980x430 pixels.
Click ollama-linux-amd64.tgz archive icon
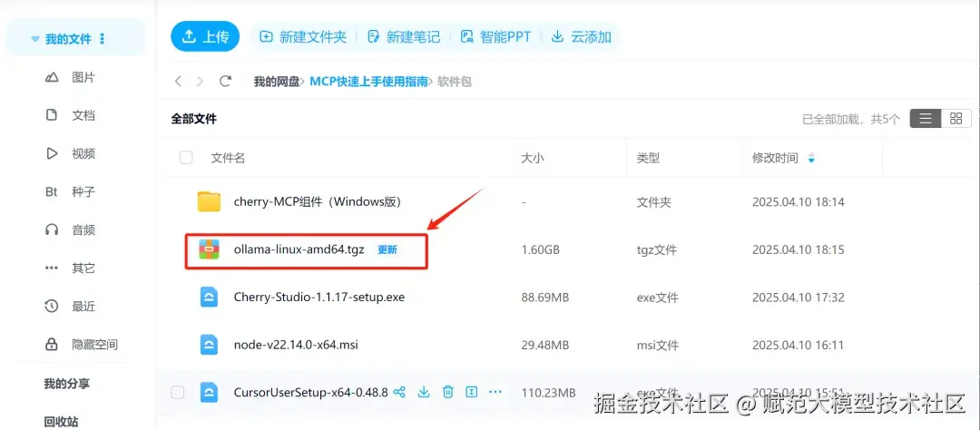coord(210,250)
